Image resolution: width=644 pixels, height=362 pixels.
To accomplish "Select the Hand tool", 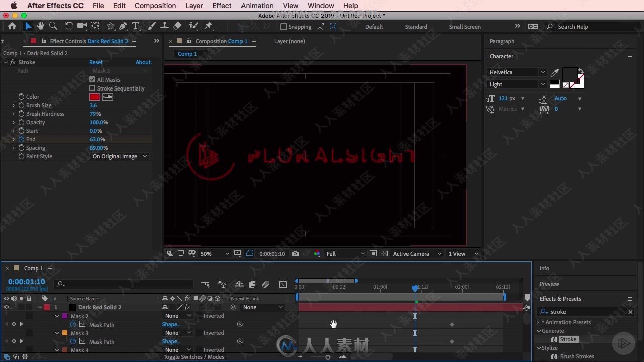I will pos(41,26).
